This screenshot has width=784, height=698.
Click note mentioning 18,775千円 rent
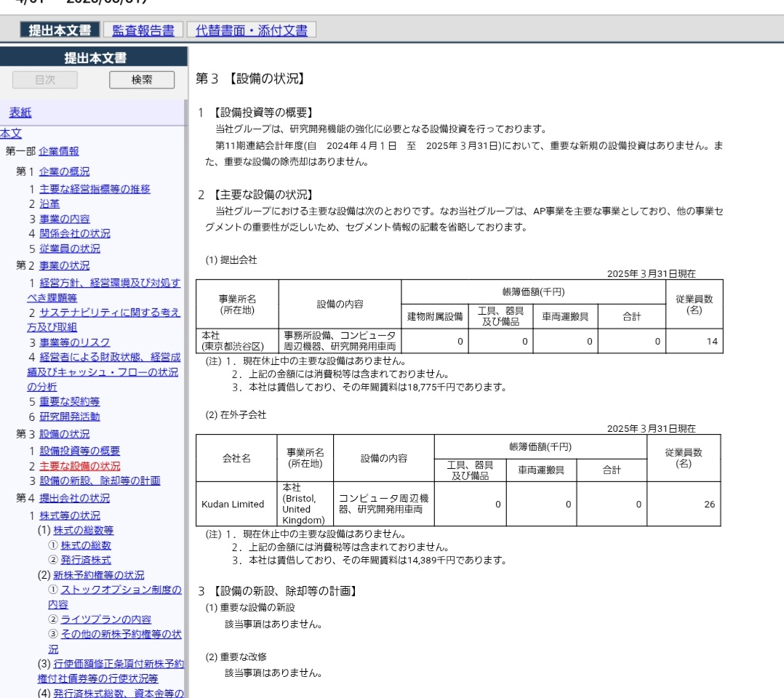tap(369, 387)
